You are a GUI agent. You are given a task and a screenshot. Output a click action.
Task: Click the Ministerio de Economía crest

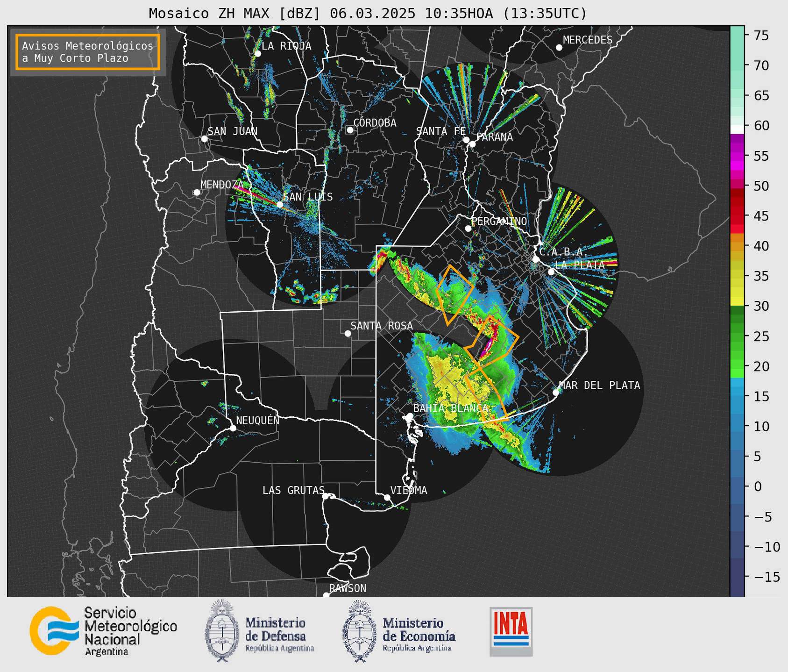tap(360, 631)
